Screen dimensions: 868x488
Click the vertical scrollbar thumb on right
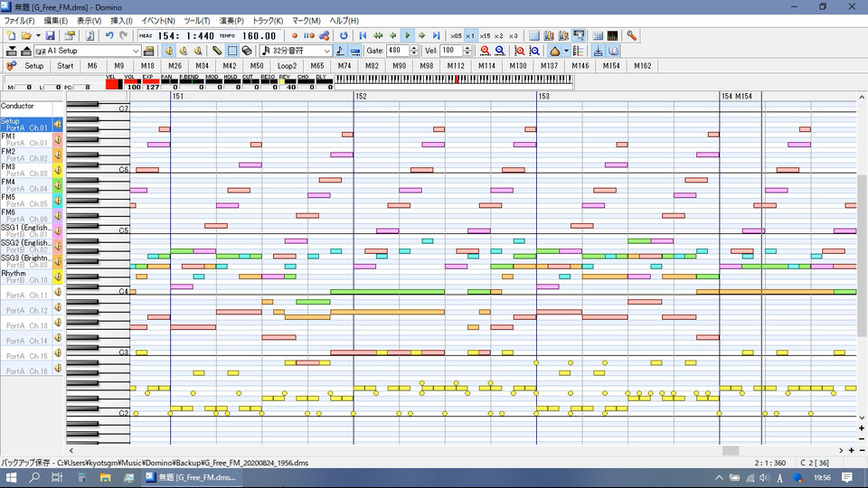coord(862,256)
